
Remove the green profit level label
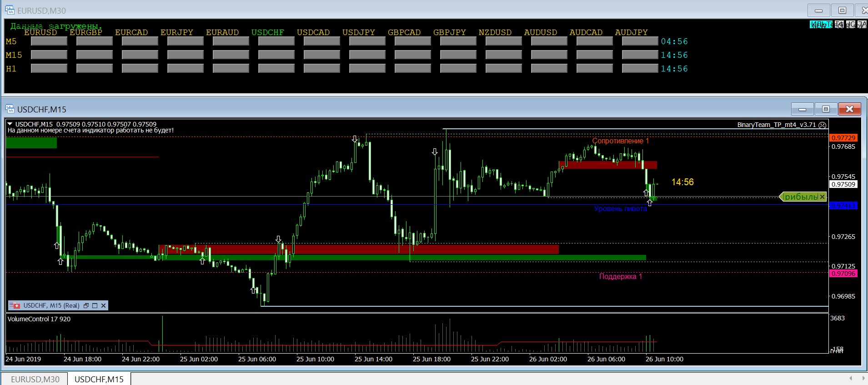coord(822,197)
